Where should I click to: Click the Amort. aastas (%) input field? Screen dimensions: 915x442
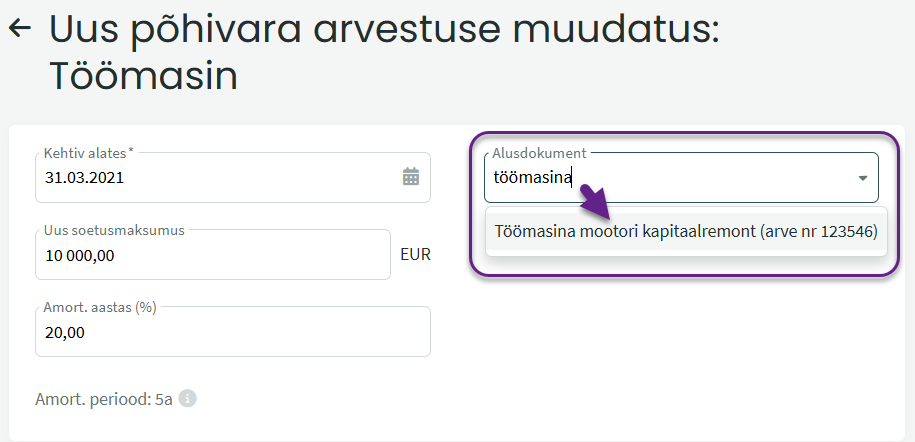233,332
